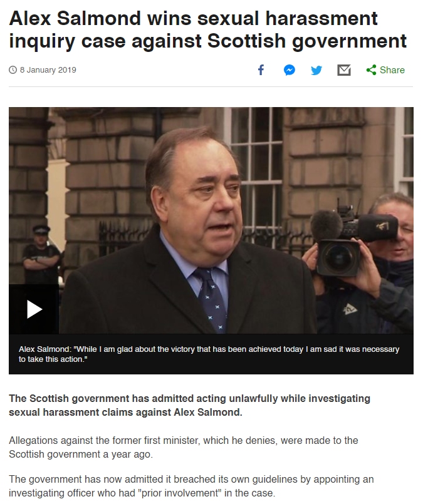Click the video caption quoting Alex Salmond
Image resolution: width=423 pixels, height=504 pixels.
(x=209, y=354)
